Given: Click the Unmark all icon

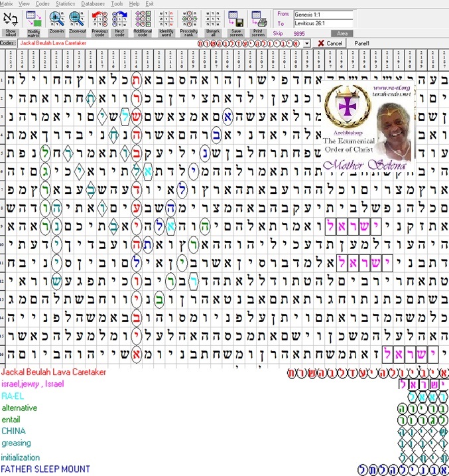Looking at the screenshot, I should 212,23.
